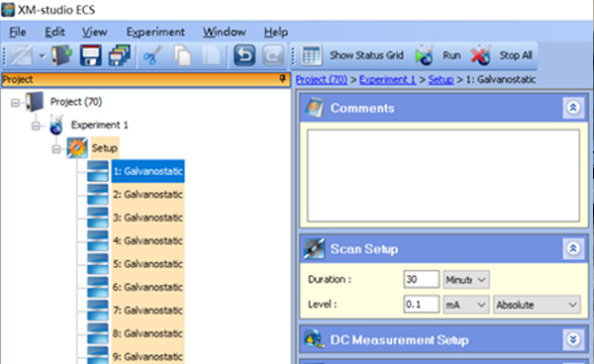Click the Level value field

coord(422,305)
